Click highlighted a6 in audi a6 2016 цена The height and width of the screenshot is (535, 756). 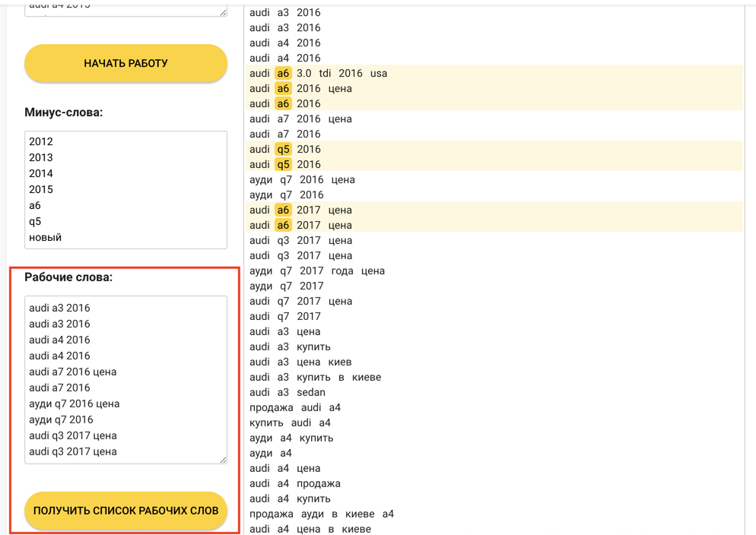pos(283,88)
